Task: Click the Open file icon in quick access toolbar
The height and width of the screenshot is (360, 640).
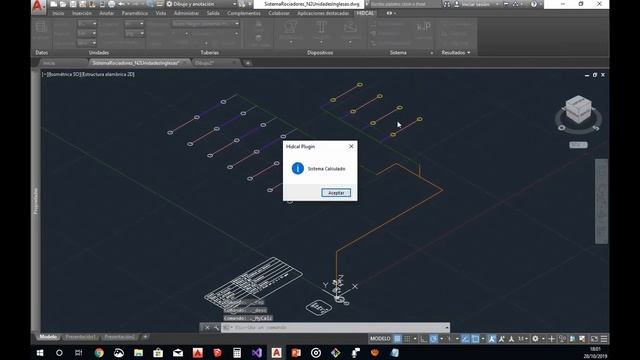Action: (63, 4)
